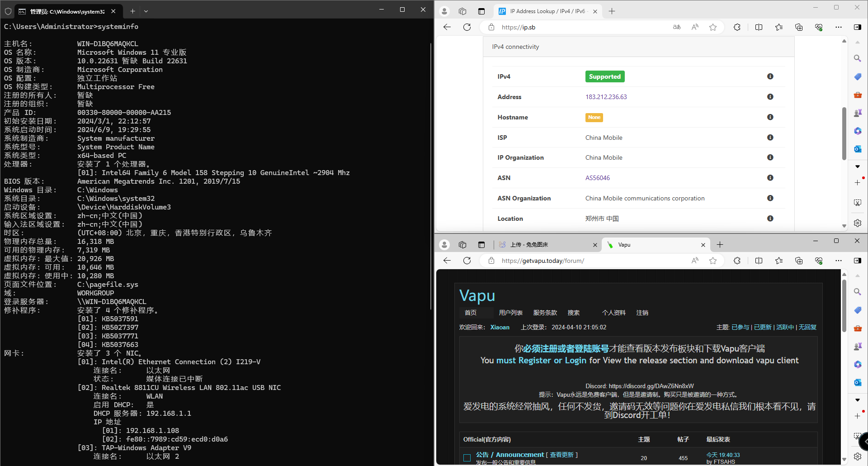This screenshot has height=466, width=868.
Task: Open the 公告 / Announcement forum link
Action: point(510,455)
